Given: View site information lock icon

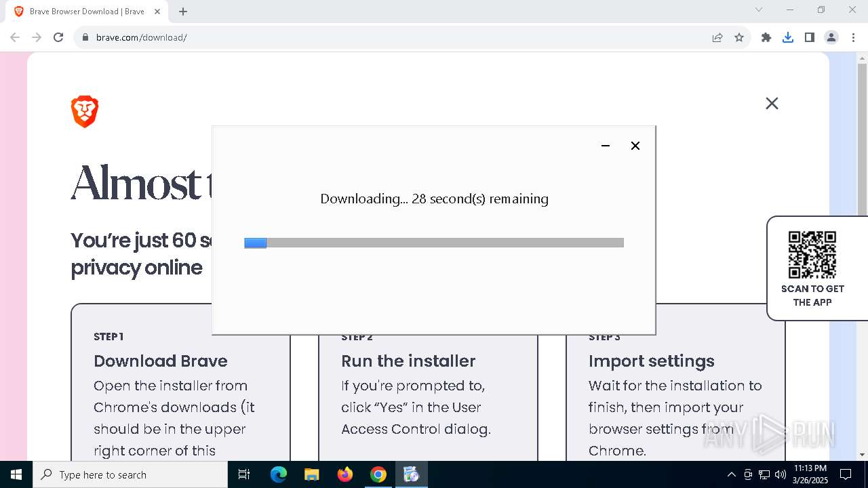Looking at the screenshot, I should [85, 37].
